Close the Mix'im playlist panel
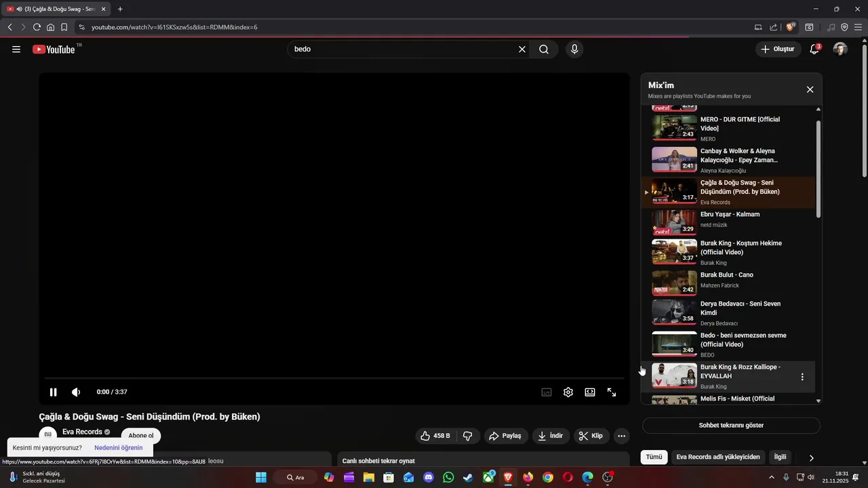Image resolution: width=868 pixels, height=488 pixels. click(810, 89)
